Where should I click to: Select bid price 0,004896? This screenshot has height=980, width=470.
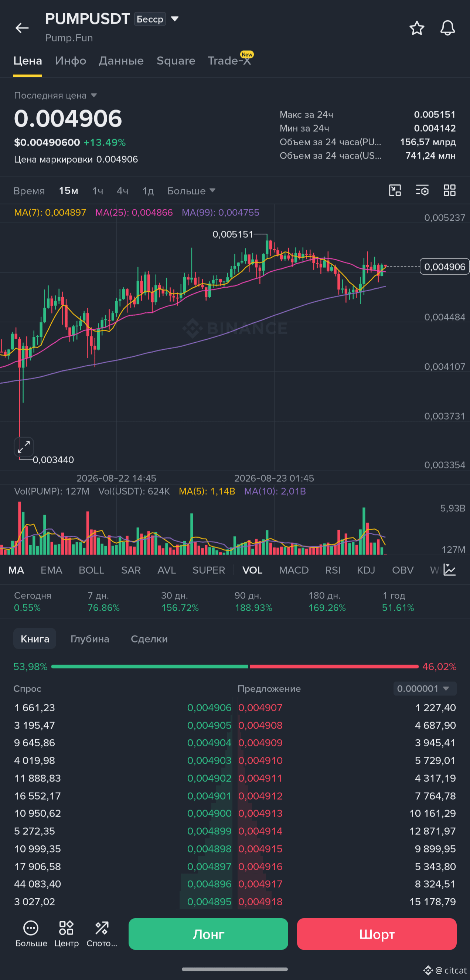tap(209, 884)
